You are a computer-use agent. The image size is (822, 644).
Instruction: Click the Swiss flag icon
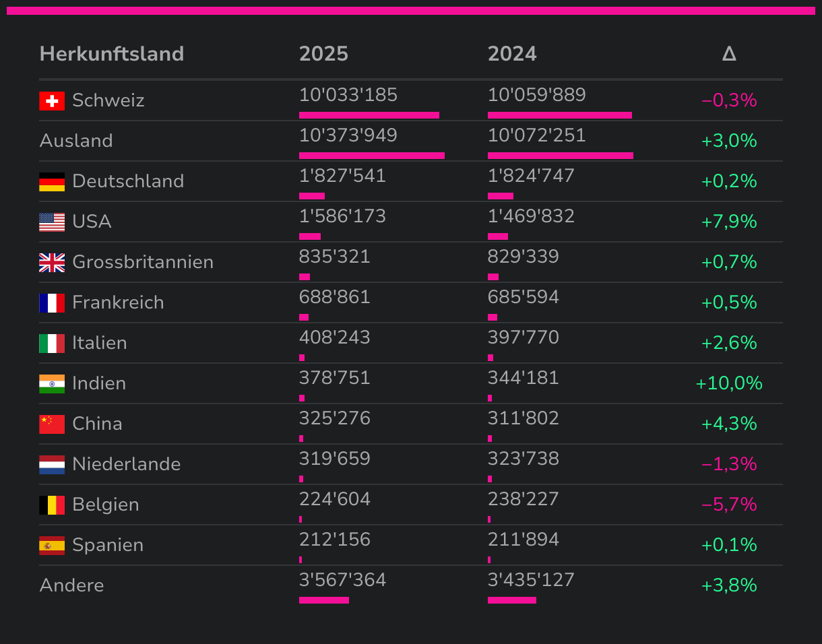52,101
